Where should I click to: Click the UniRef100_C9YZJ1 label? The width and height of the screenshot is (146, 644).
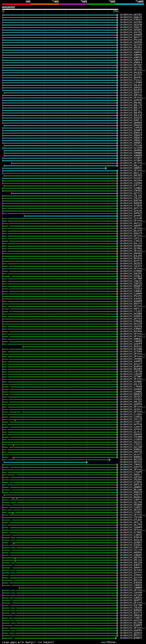click(x=131, y=239)
